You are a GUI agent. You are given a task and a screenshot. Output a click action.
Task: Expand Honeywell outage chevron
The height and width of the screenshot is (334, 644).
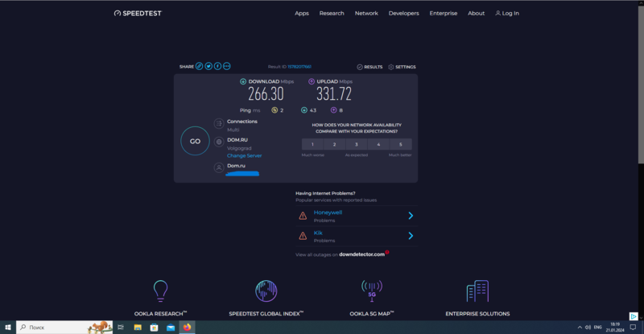click(x=411, y=216)
